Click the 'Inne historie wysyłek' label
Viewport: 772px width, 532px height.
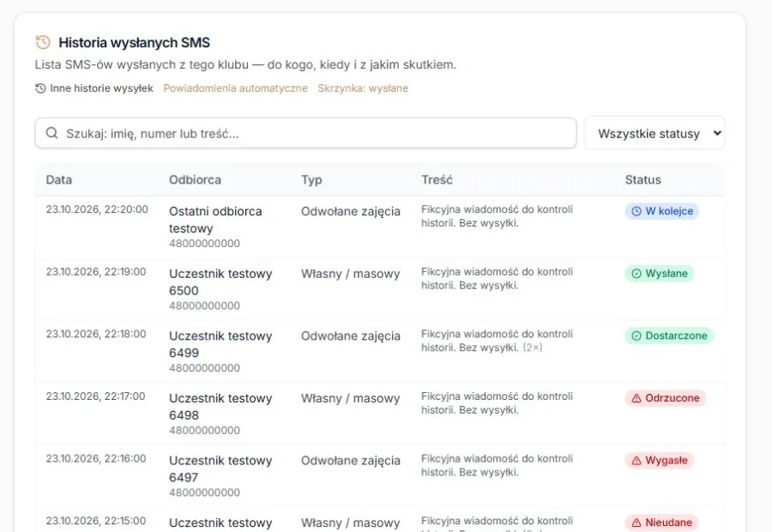coord(101,88)
